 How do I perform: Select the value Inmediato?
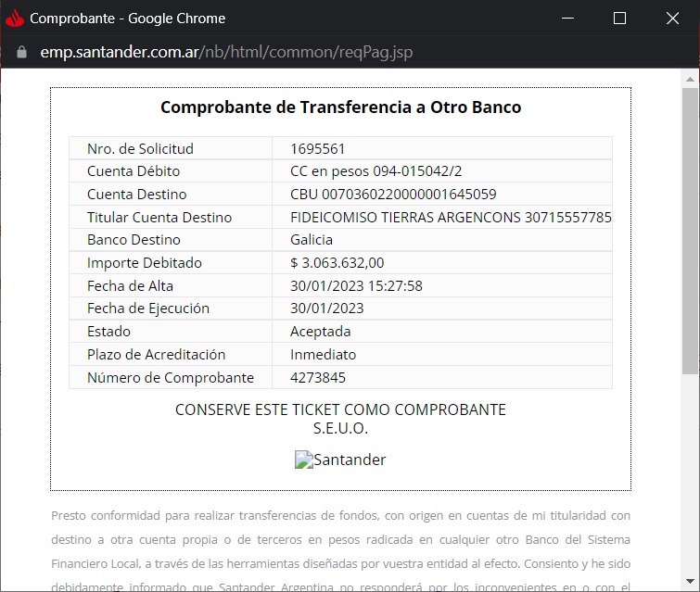pos(323,355)
